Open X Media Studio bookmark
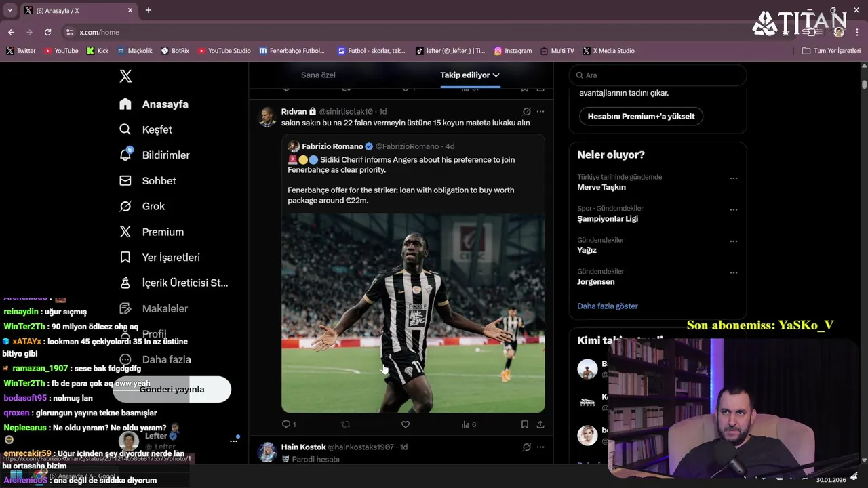868x488 pixels. click(x=609, y=51)
